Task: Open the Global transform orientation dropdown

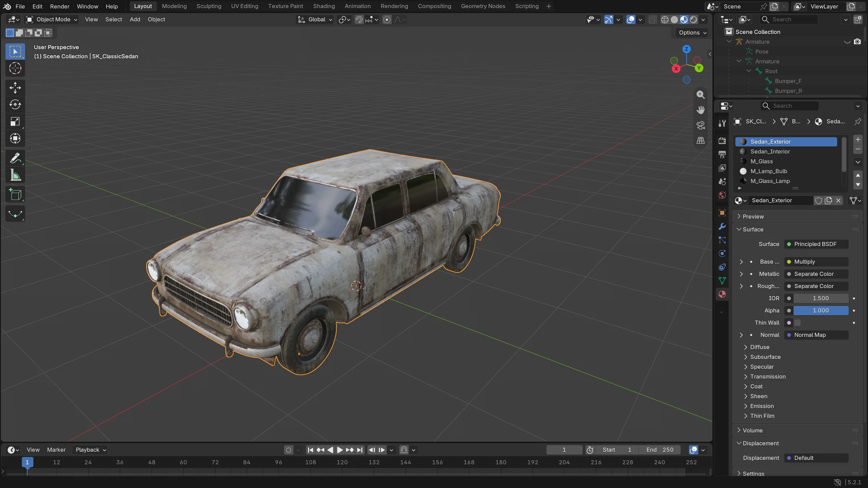Action: coord(315,20)
